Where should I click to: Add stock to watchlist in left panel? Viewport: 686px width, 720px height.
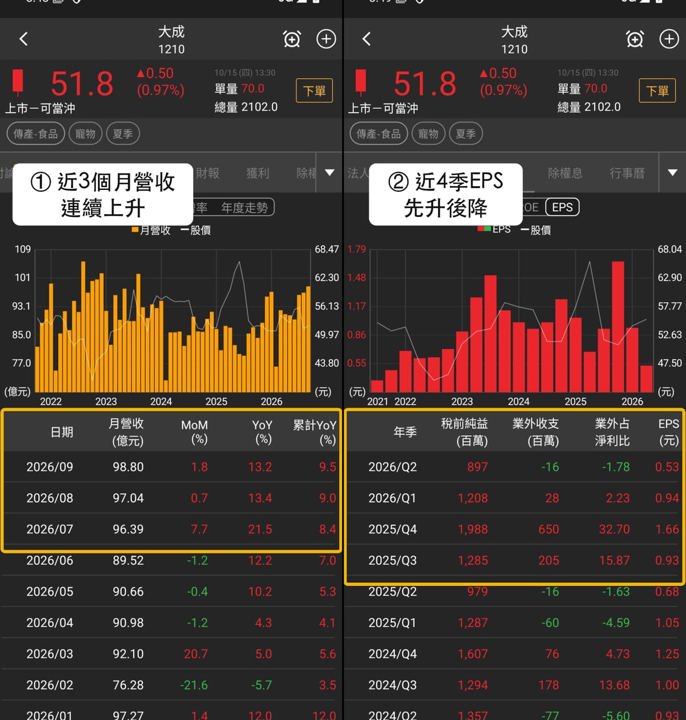point(326,39)
